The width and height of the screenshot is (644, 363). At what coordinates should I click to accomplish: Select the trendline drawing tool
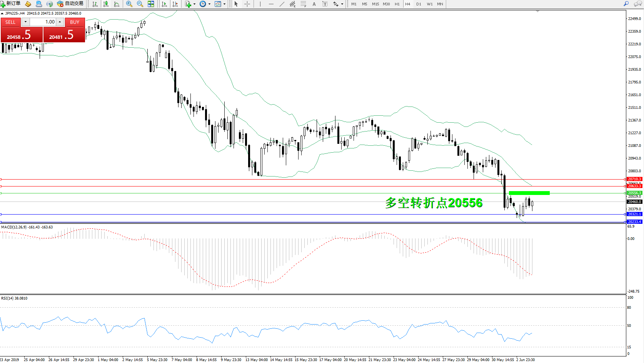tap(282, 4)
